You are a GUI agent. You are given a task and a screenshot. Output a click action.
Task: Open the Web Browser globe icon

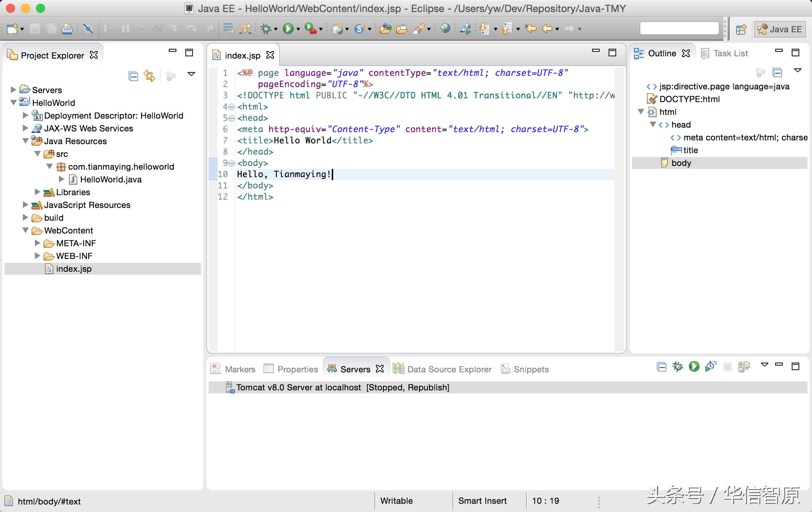[445, 29]
